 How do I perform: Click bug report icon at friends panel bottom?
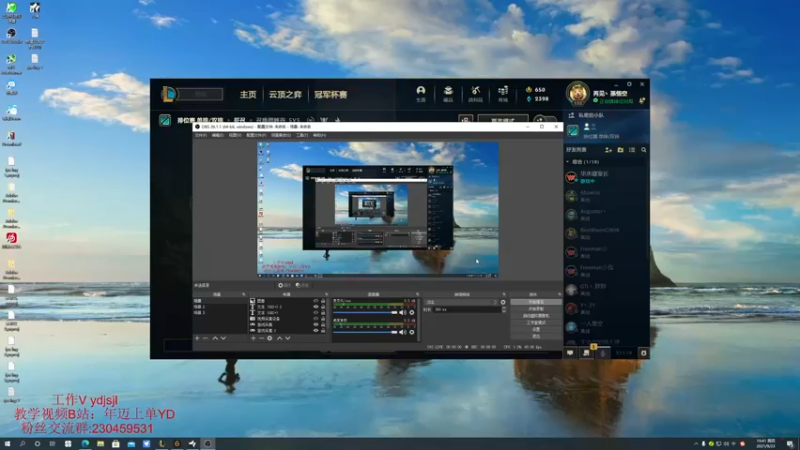[x=643, y=353]
